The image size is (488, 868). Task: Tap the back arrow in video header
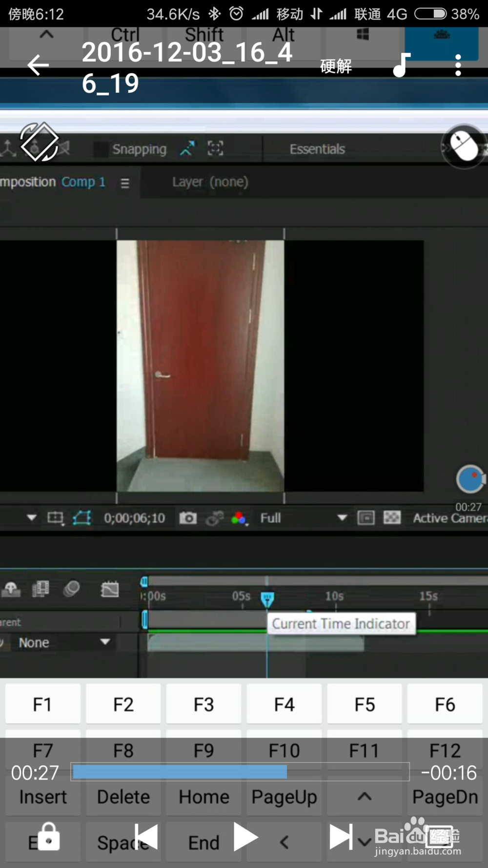pos(38,65)
